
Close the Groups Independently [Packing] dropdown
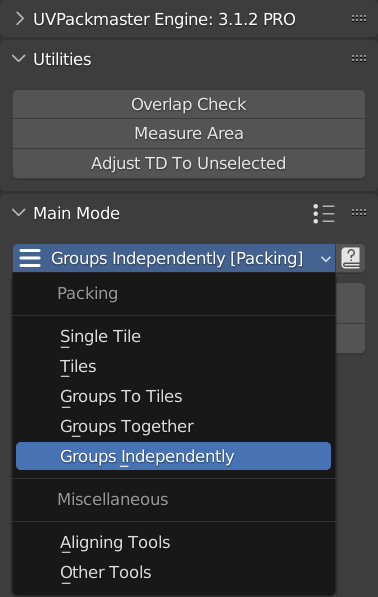click(x=174, y=258)
